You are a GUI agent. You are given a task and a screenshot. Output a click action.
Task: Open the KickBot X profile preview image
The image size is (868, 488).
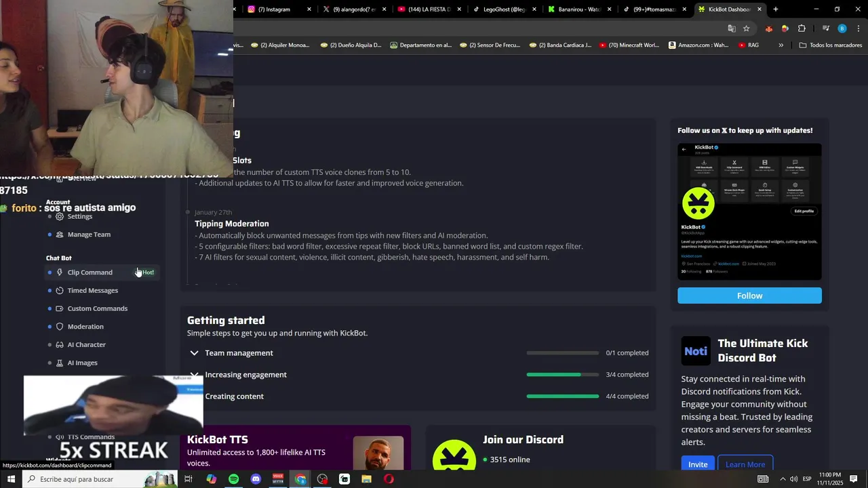point(749,211)
